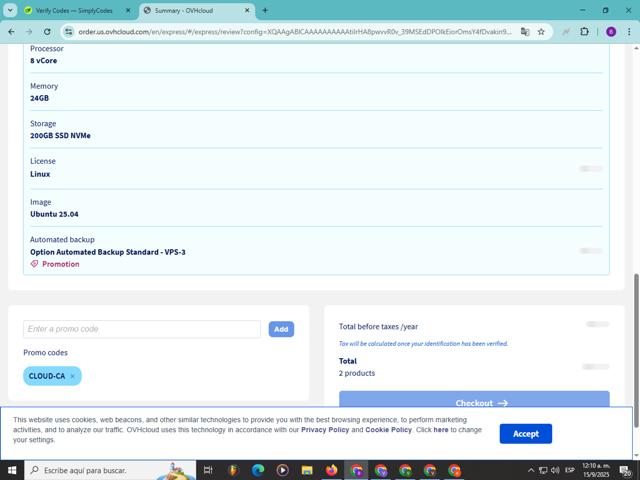Select the '24GB' memory value
Screen dimensions: 640x480
40,98
